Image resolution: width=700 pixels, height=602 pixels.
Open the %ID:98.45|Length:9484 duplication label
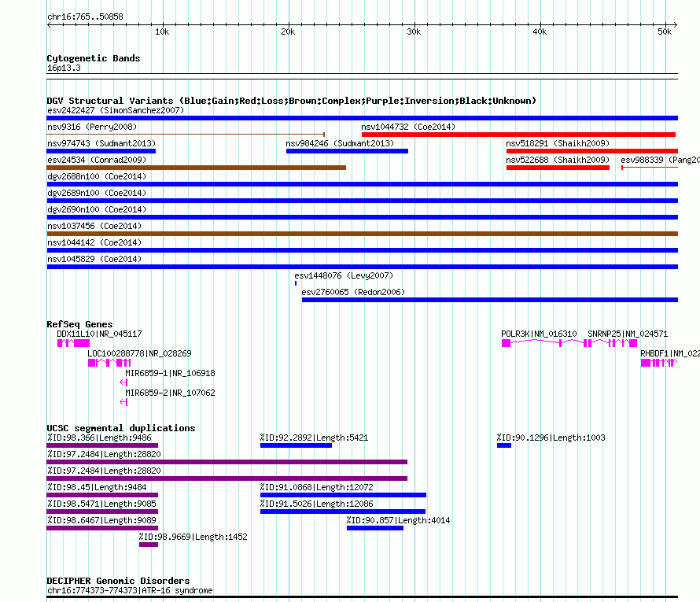click(x=97, y=487)
